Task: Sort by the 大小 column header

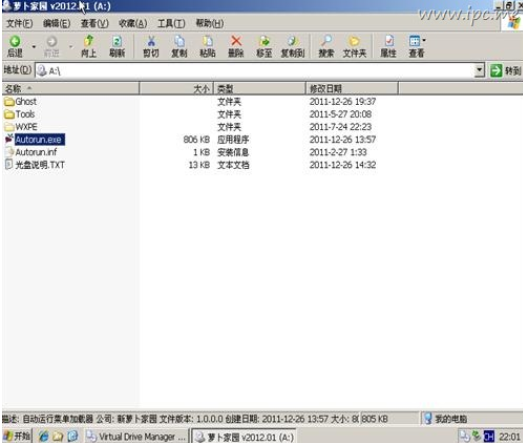Action: pos(176,89)
